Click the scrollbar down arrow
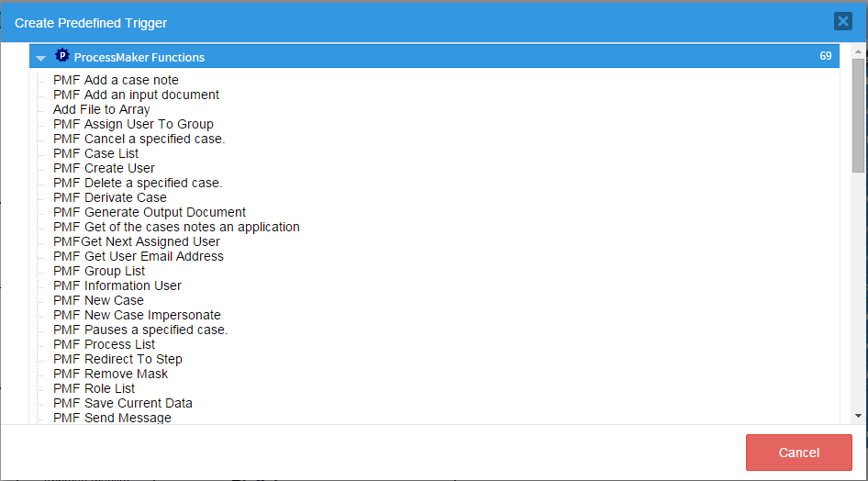 858,415
